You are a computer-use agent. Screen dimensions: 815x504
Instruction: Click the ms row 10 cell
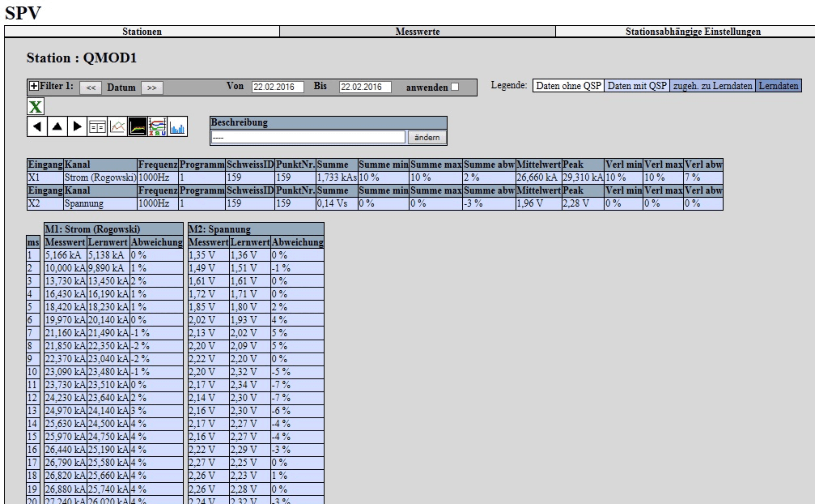click(x=33, y=372)
